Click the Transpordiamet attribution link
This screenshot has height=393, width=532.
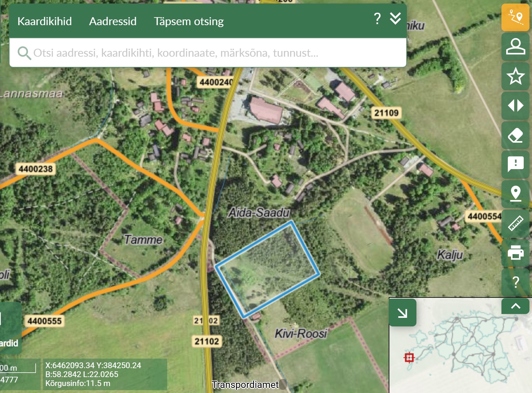click(245, 385)
